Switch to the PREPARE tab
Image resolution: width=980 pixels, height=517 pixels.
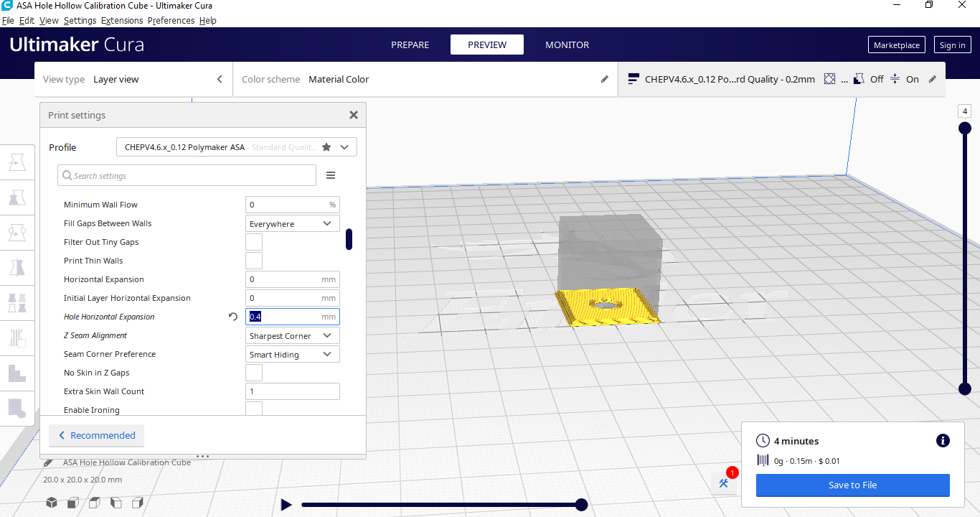click(410, 44)
